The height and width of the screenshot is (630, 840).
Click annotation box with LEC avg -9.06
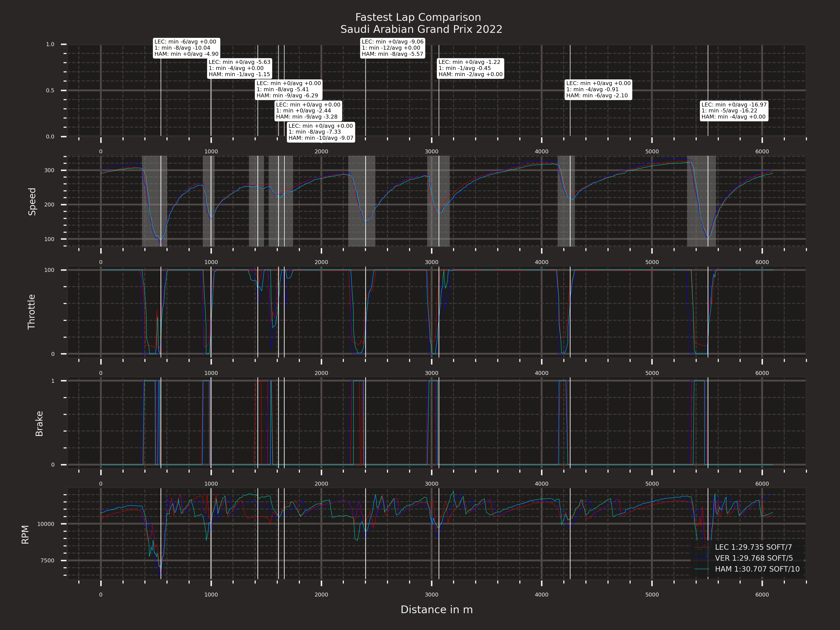392,48
